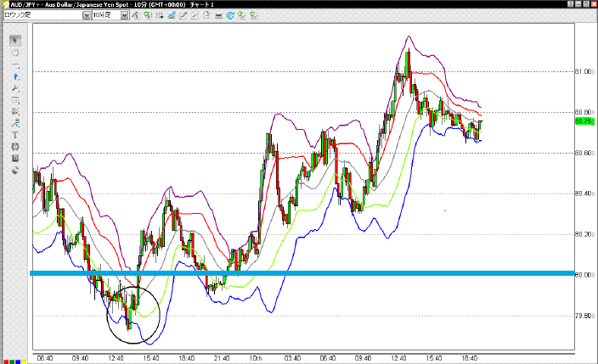Select the blue up arrow marker tool

click(x=16, y=76)
